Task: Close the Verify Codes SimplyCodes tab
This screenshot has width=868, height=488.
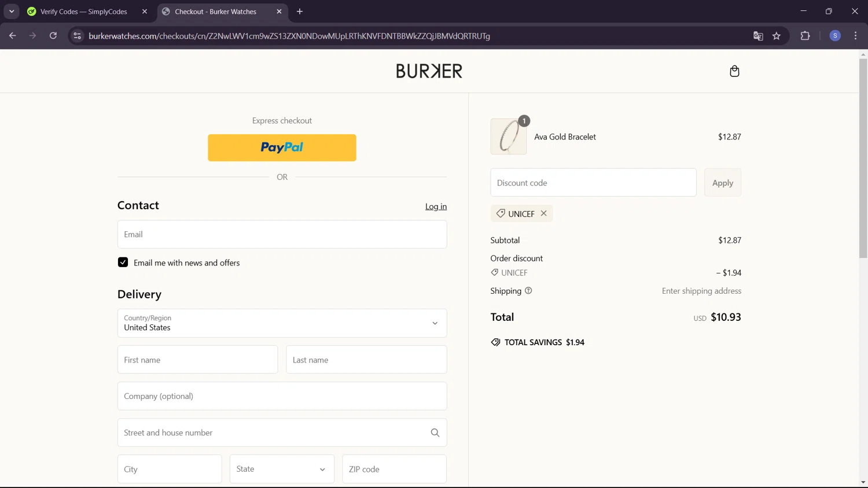Action: pyautogui.click(x=145, y=12)
